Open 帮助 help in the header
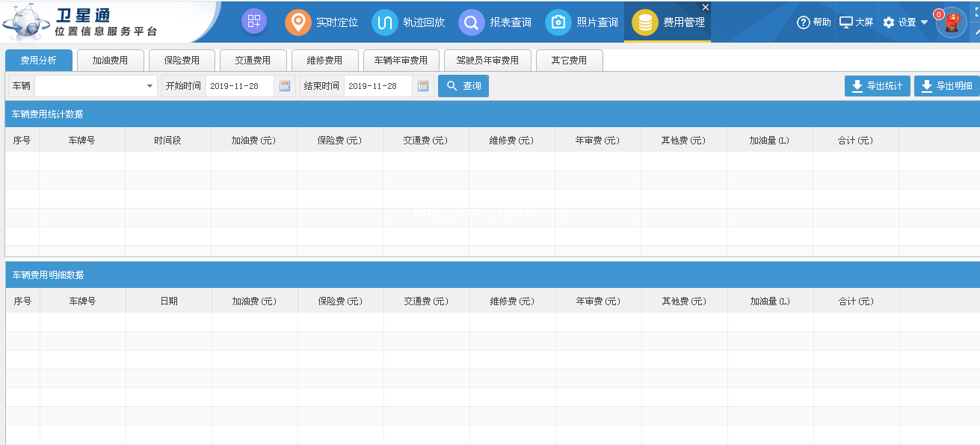Viewport: 980px width, 445px height. coord(814,22)
